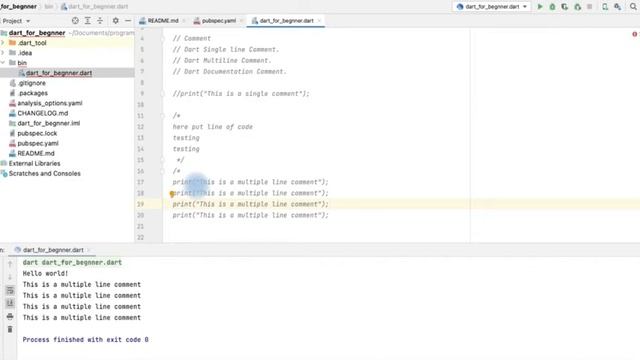Close the dart_for_begnner.dart run tab

click(x=89, y=250)
